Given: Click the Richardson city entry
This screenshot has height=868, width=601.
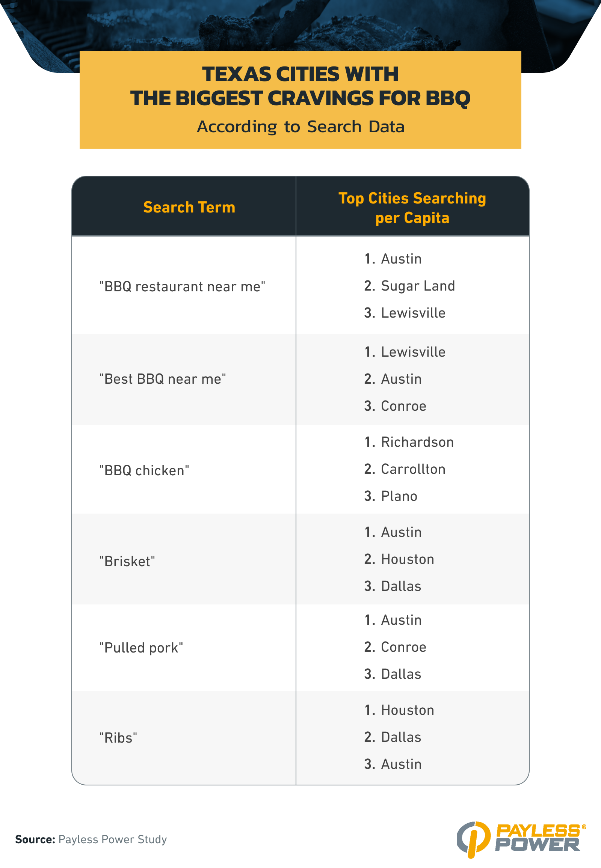Looking at the screenshot, I should click(x=417, y=442).
